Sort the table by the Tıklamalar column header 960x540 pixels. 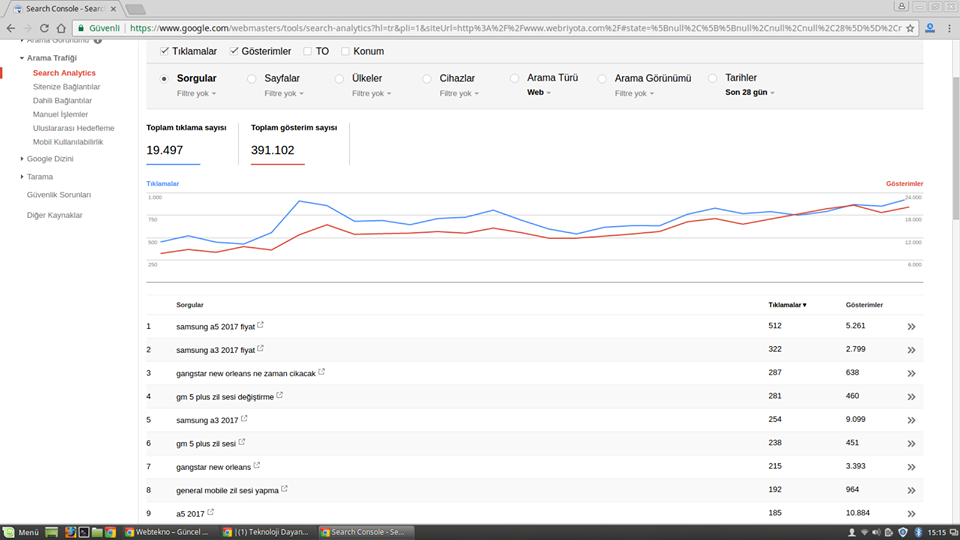click(787, 305)
